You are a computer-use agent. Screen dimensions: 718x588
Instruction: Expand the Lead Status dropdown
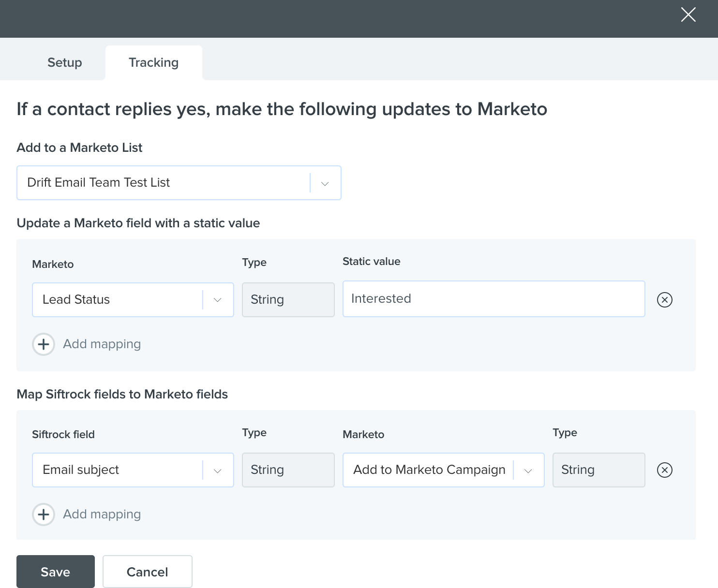coord(133,300)
